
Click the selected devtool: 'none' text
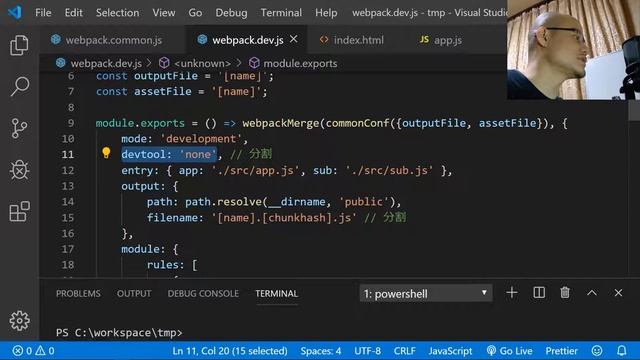coord(169,154)
